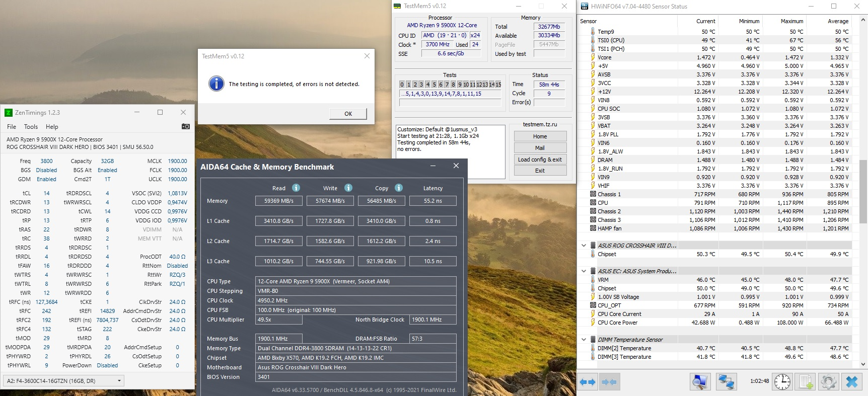
Task: Open HWiNFO networked computers icon
Action: 726,382
